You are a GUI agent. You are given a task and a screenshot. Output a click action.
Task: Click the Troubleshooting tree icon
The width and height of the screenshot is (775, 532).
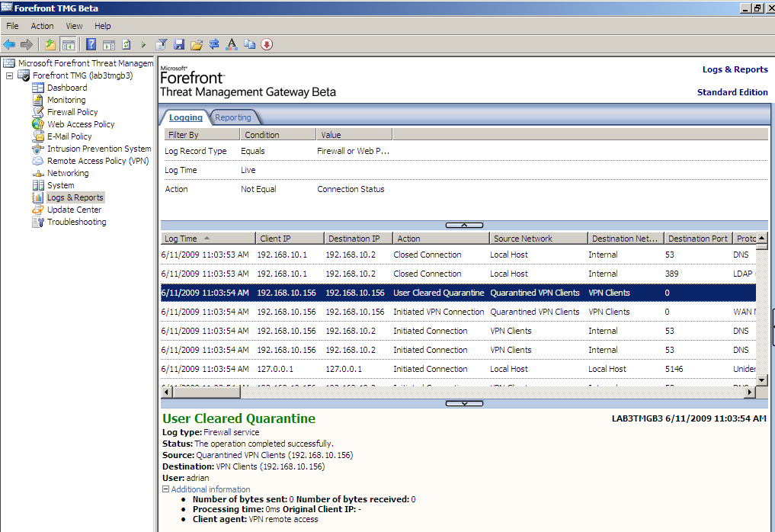(x=38, y=222)
